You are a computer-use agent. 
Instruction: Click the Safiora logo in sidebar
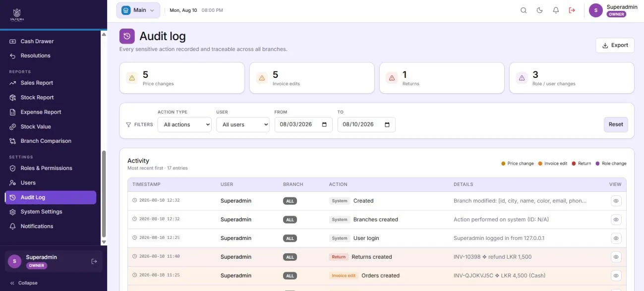(x=17, y=14)
